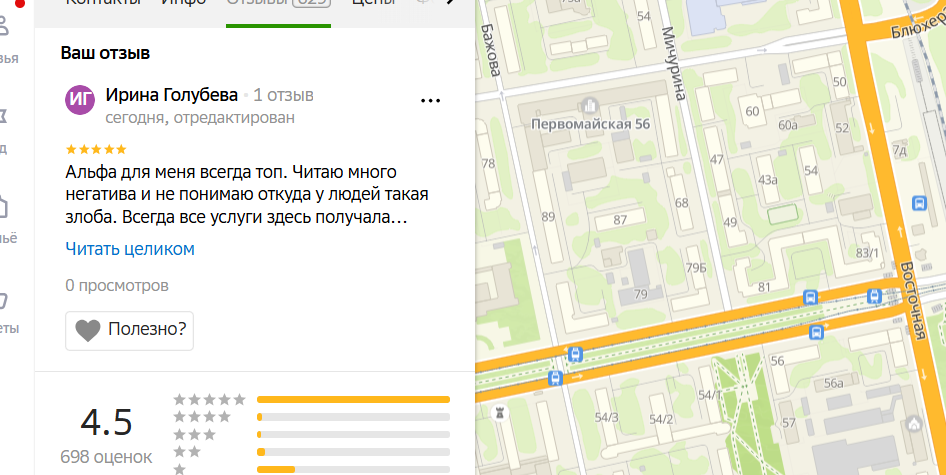
Task: Filter by the three-star rating bar
Action: 354,435
